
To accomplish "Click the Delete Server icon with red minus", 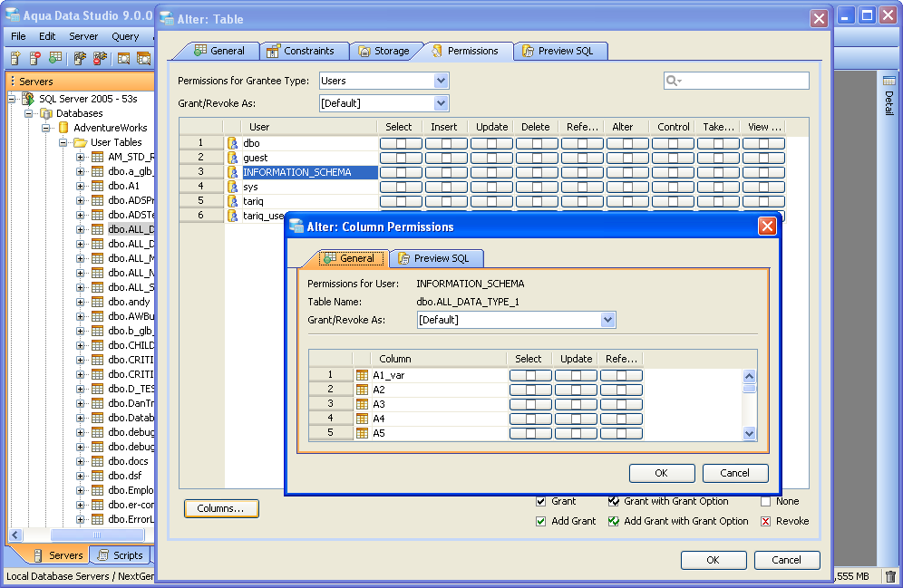I will point(35,59).
